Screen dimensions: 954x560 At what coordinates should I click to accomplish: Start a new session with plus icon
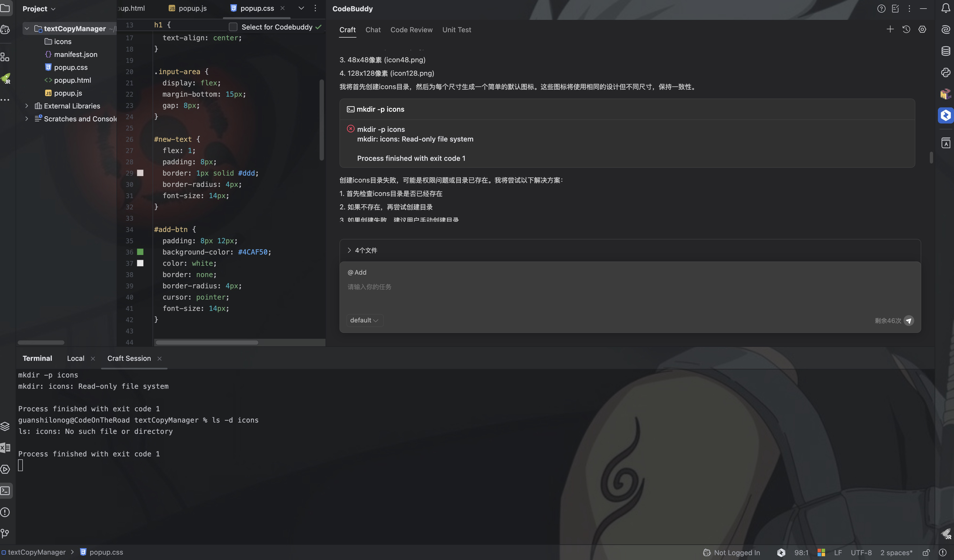coord(890,30)
